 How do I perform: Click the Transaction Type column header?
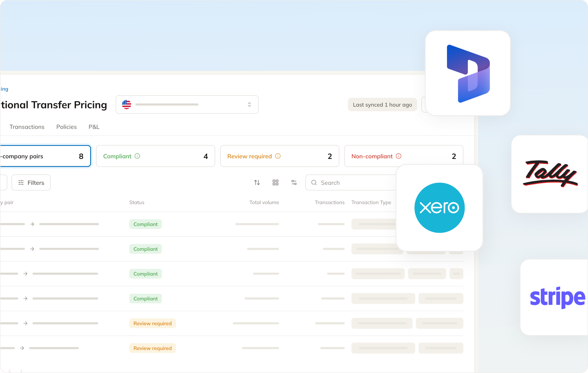(x=371, y=202)
